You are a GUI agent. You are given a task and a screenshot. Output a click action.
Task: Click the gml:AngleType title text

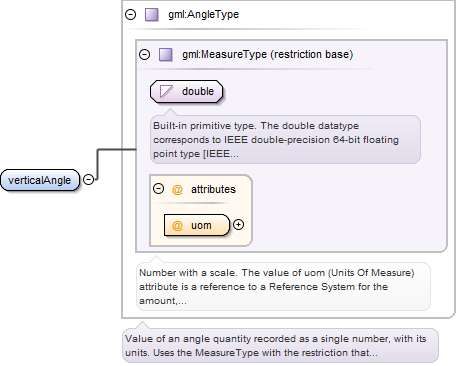(x=203, y=14)
